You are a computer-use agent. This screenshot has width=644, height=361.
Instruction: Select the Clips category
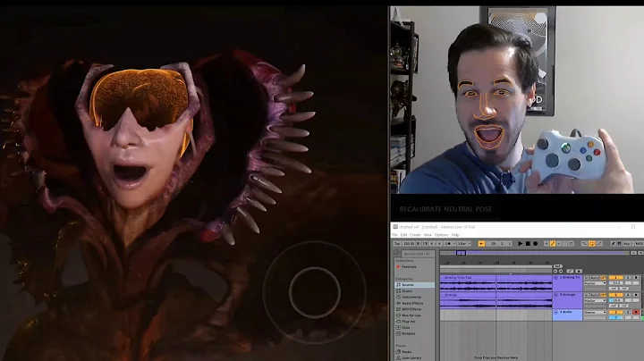(406, 328)
